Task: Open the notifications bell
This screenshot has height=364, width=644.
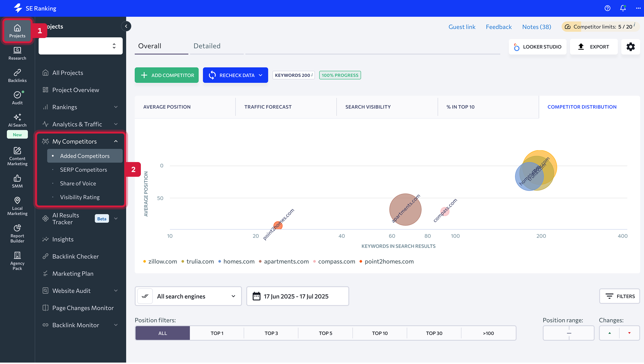Action: [x=623, y=8]
